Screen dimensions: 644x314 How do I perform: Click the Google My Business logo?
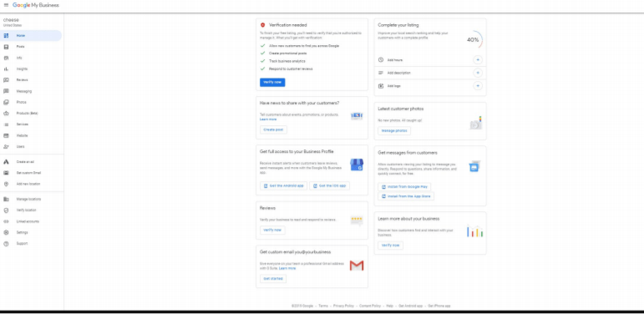pos(36,5)
